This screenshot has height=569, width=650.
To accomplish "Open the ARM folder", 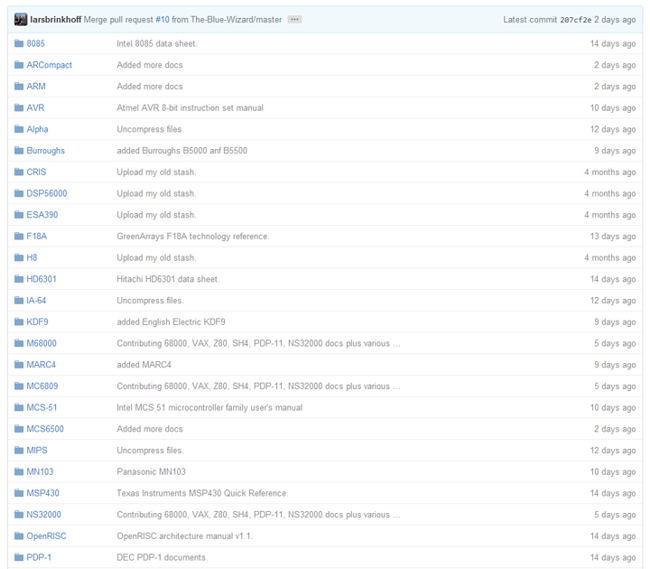I will 36,86.
